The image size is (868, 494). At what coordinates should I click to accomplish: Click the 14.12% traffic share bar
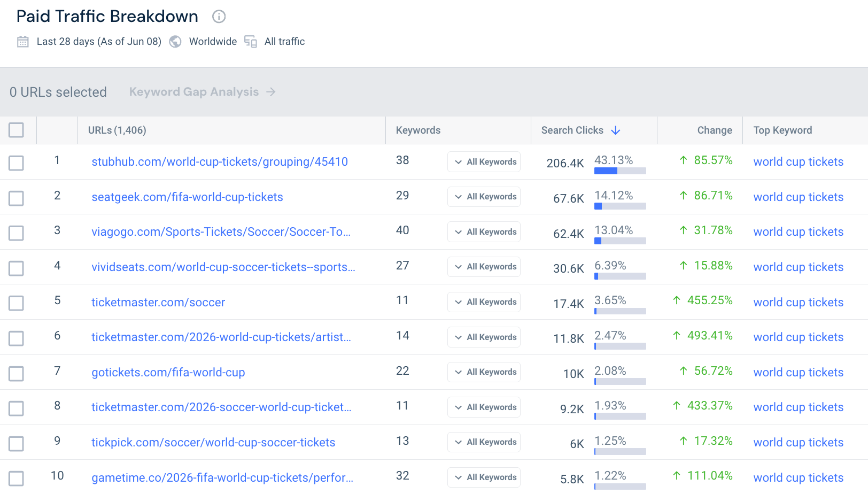[x=620, y=206]
